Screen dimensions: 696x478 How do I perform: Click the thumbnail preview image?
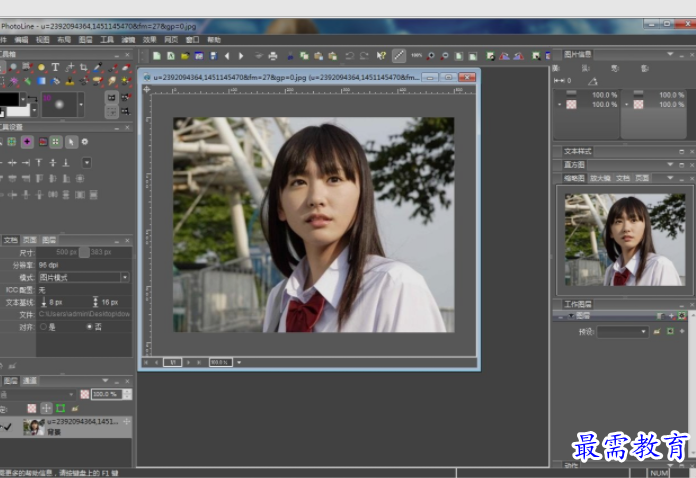tap(625, 240)
